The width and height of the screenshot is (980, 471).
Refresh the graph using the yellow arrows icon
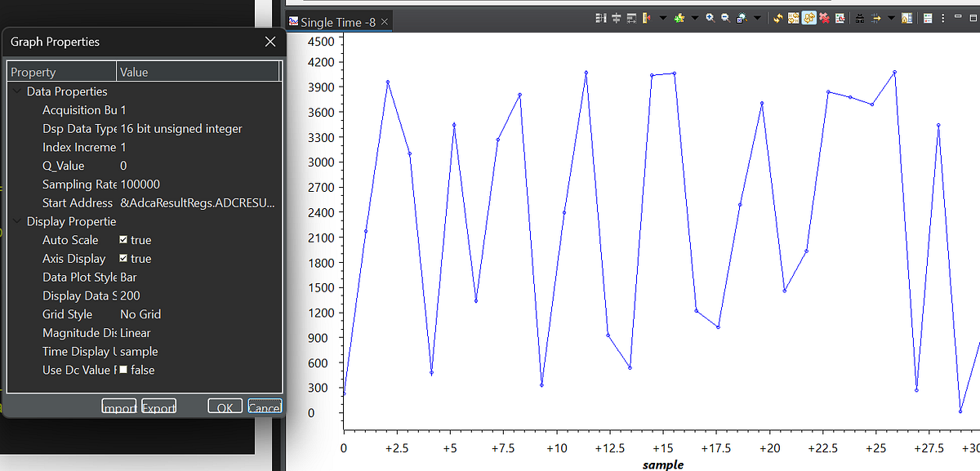777,18
